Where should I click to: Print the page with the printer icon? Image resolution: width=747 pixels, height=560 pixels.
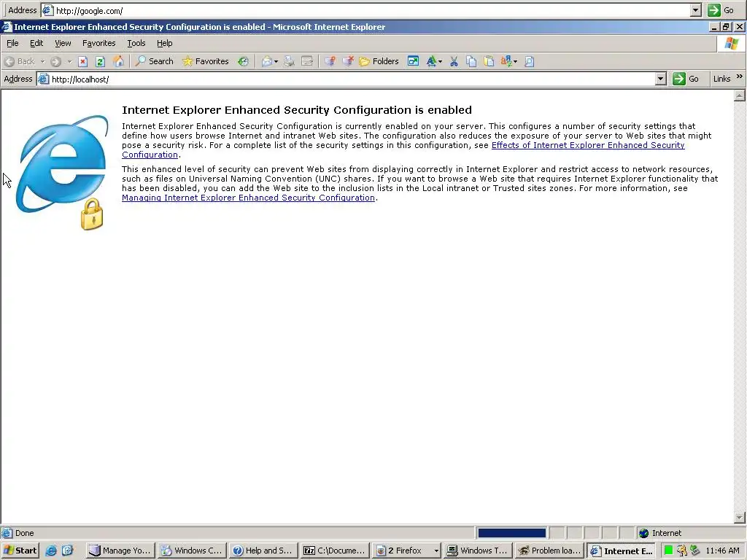pos(289,61)
